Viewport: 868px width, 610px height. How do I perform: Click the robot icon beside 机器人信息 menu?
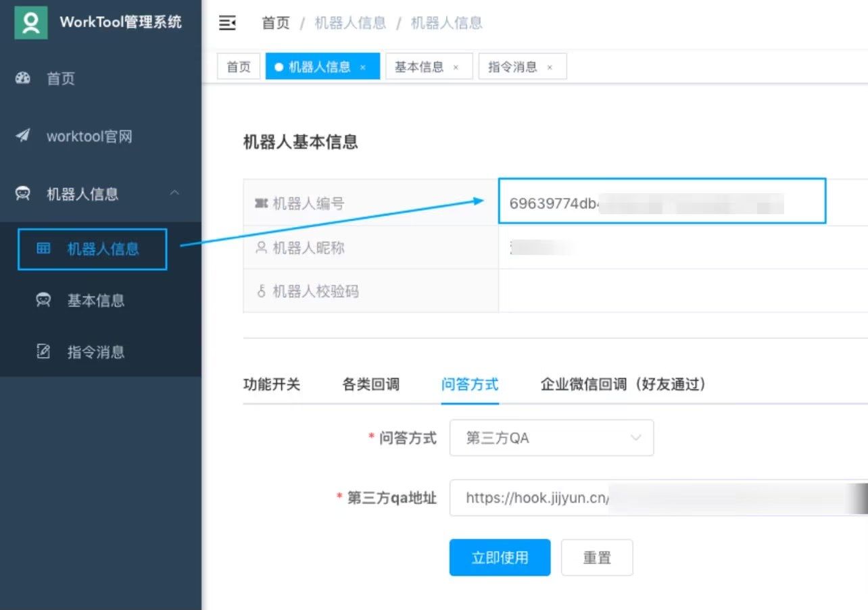click(22, 194)
